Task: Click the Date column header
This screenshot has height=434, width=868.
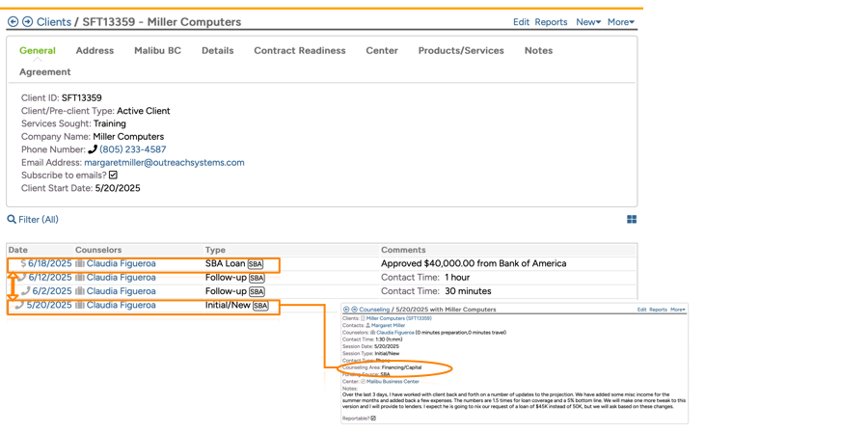Action: (x=18, y=250)
